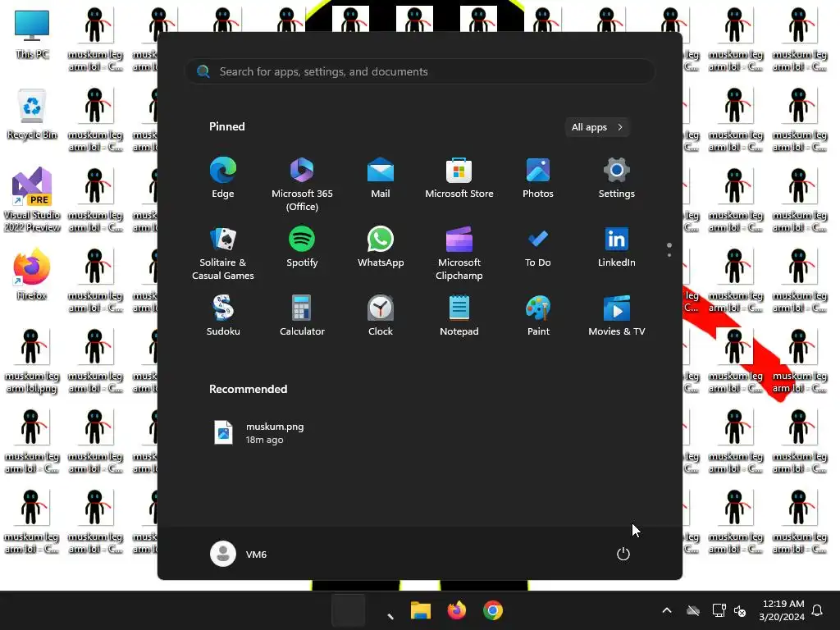Click the taskbar clock showing 12:19 AM

coord(783,610)
